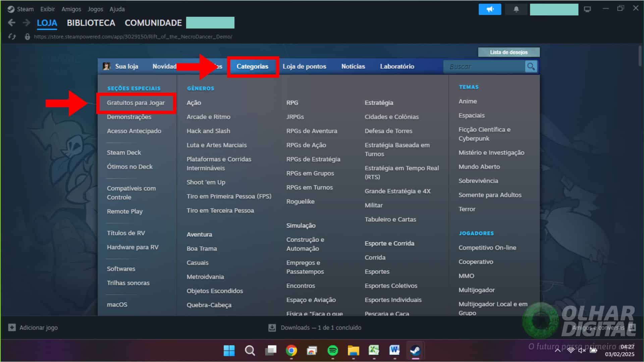This screenshot has width=644, height=362.
Task: Open Tiro em Primeira Pessoa (FPS)
Action: pos(229,196)
